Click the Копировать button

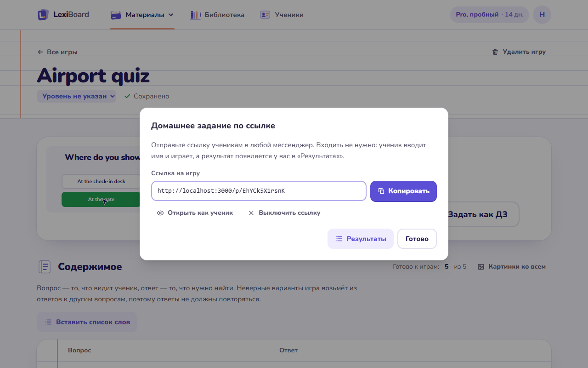(403, 191)
